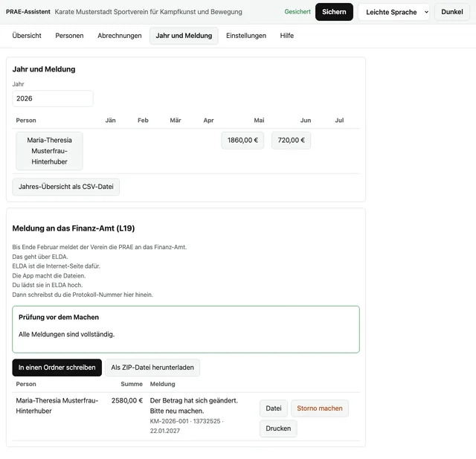Viewport: 476px width, 459px height.
Task: Click the Feb column header
Action: coord(143,121)
